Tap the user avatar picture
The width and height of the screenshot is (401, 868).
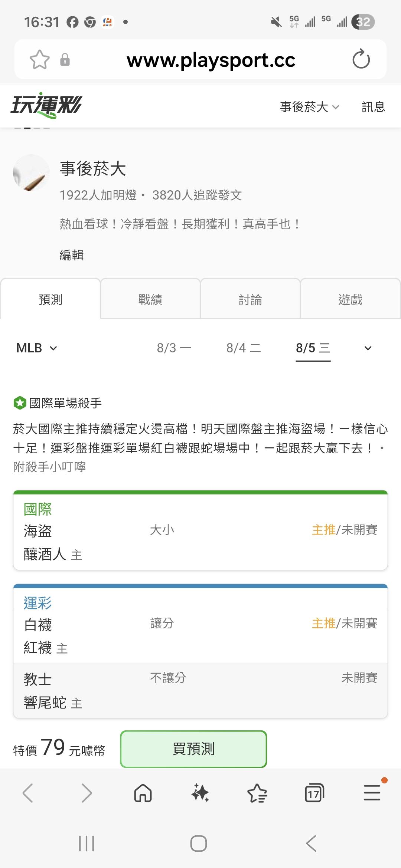32,173
